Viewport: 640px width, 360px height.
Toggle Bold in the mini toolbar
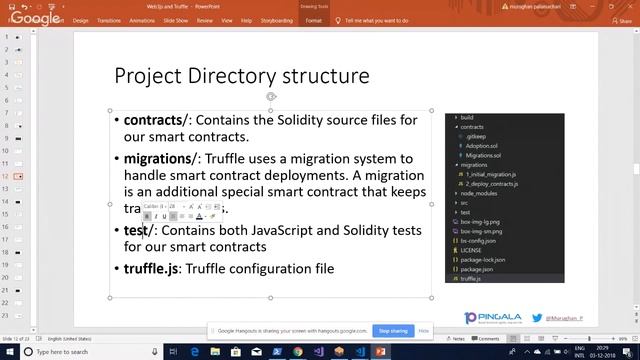(147, 216)
